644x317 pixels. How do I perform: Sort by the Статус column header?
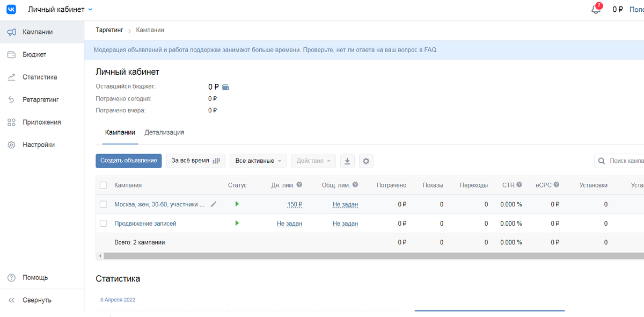point(237,185)
